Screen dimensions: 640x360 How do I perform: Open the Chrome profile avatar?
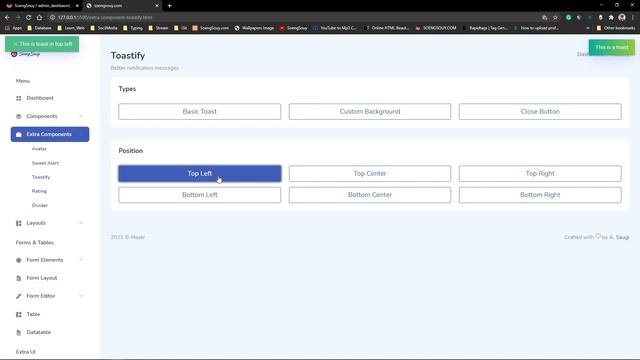(622, 17)
